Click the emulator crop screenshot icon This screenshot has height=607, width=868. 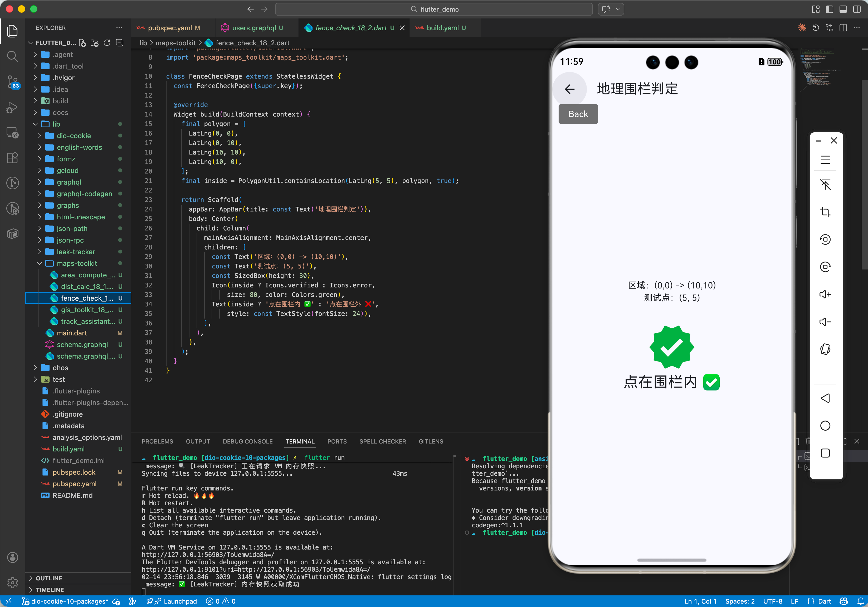coord(825,212)
